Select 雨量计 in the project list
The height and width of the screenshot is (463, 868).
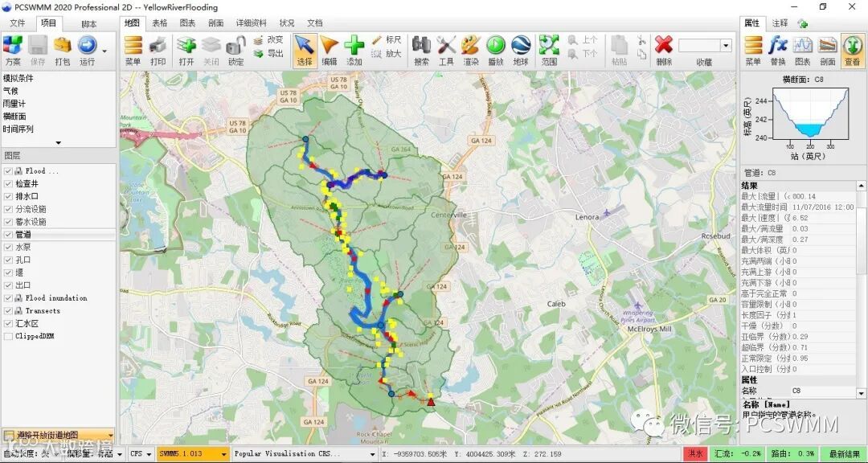[14, 104]
